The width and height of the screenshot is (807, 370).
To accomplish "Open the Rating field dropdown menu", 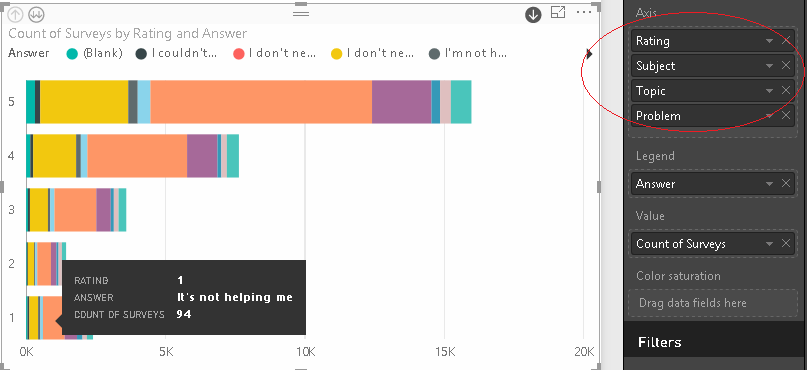I will tap(769, 41).
